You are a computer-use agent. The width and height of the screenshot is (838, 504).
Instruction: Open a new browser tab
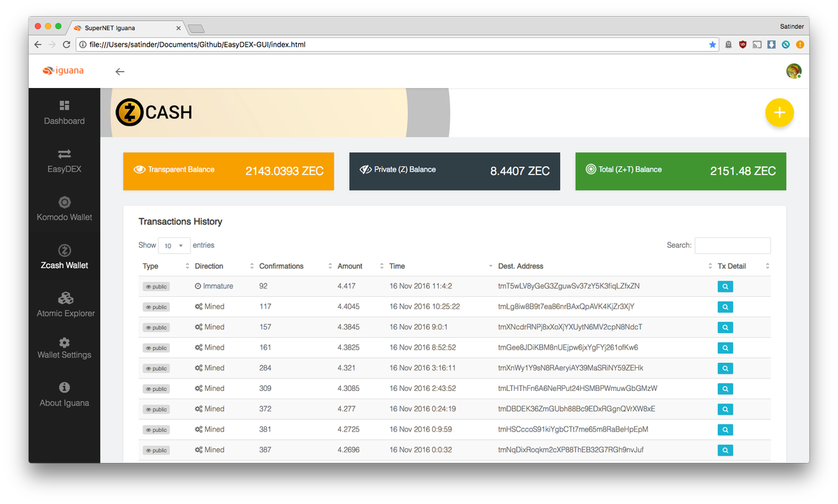tap(196, 28)
